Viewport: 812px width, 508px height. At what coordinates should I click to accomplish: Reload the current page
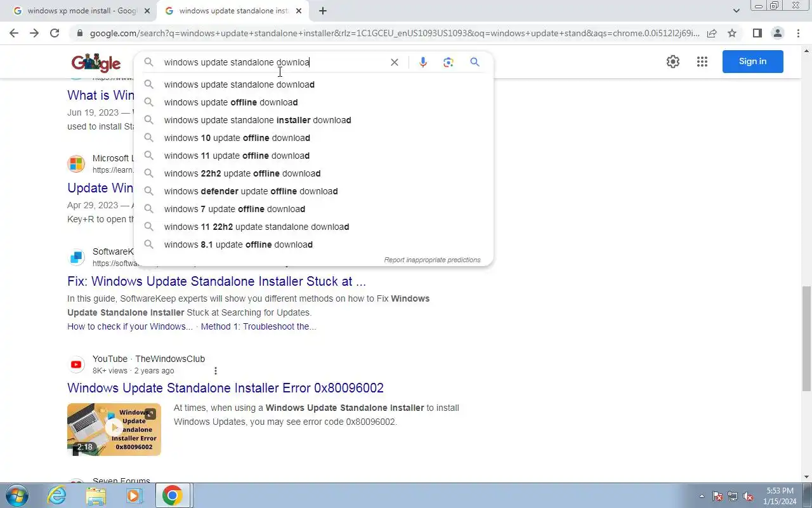click(x=55, y=33)
